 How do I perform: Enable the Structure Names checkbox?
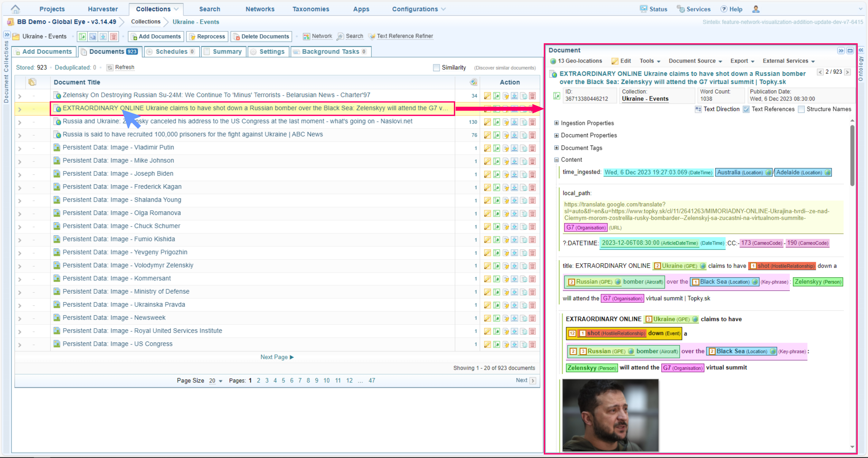point(801,109)
